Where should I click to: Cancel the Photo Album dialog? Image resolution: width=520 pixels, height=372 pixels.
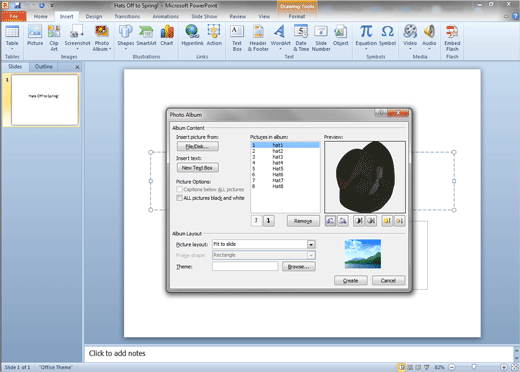coord(388,281)
